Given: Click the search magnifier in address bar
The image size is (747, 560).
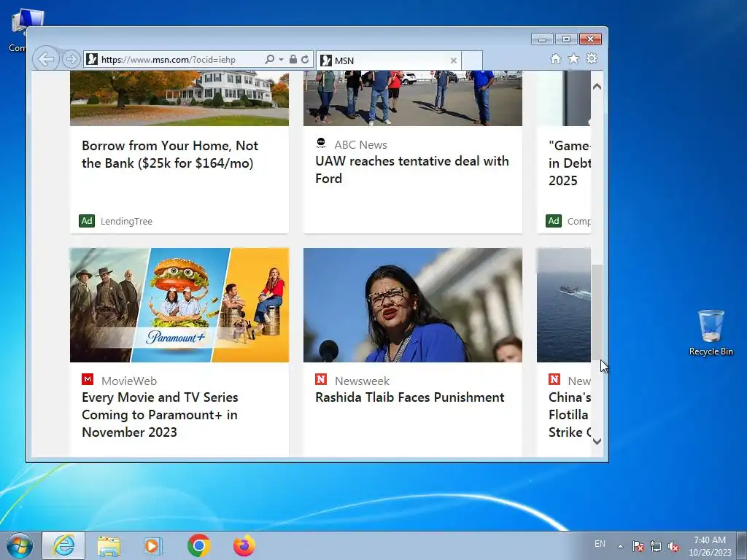Looking at the screenshot, I should [x=270, y=59].
